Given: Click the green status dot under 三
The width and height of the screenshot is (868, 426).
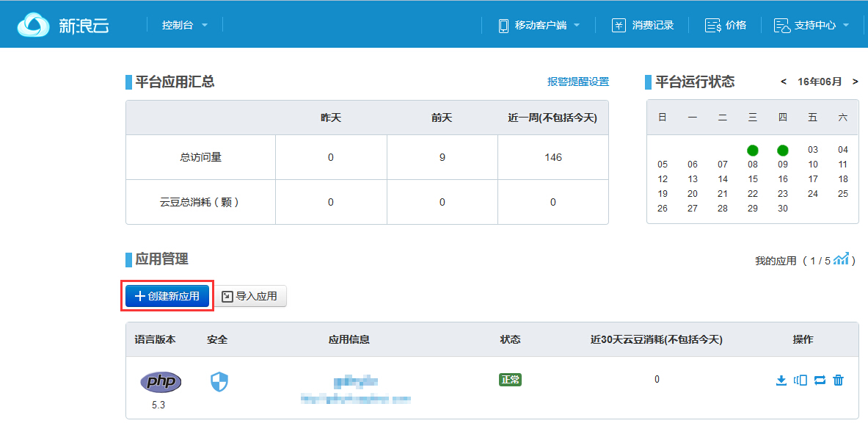Looking at the screenshot, I should [752, 150].
